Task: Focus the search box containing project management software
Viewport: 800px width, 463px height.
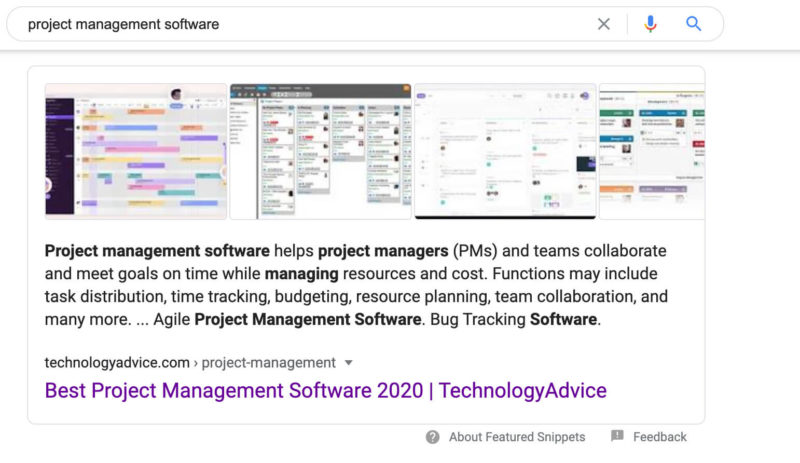Action: pyautogui.click(x=300, y=24)
